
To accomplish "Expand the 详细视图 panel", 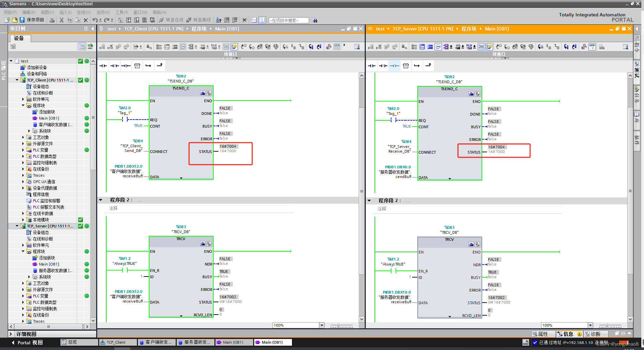I will tap(11, 334).
